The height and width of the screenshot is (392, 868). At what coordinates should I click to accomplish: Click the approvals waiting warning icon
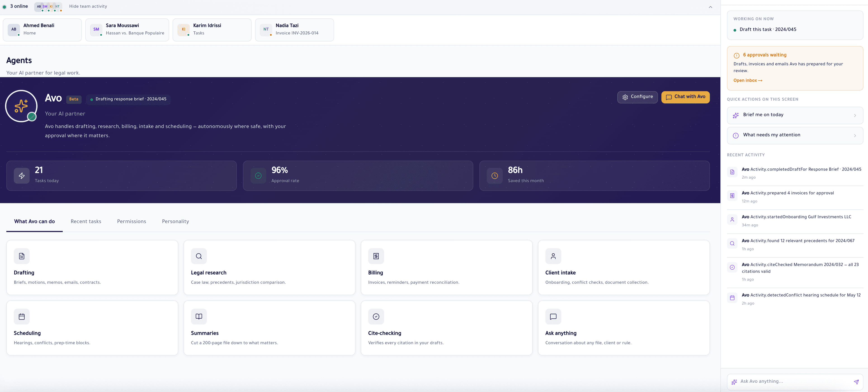pyautogui.click(x=737, y=56)
